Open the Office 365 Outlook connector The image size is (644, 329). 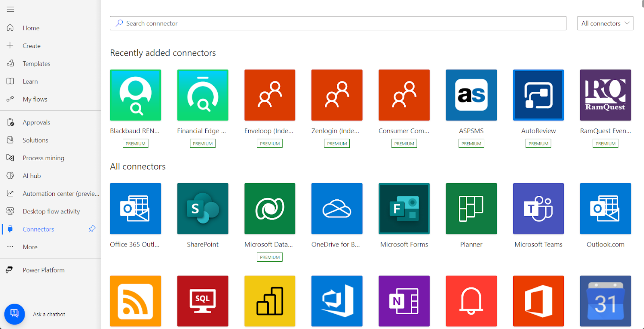136,209
